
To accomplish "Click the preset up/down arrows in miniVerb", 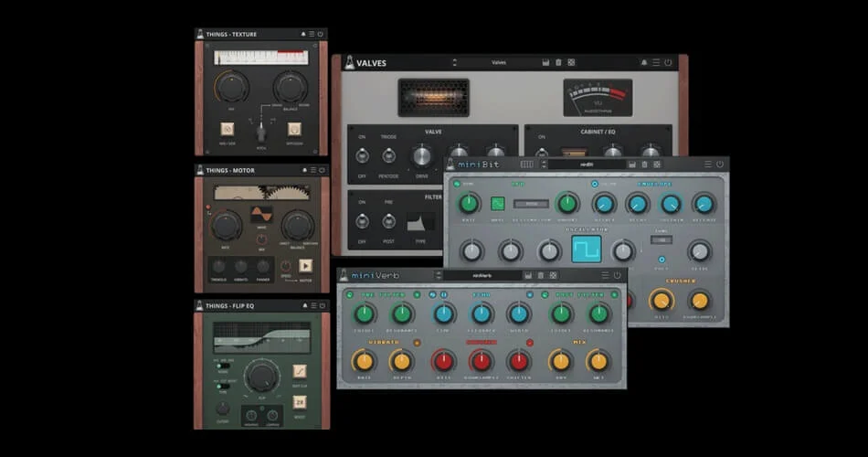I will pyautogui.click(x=439, y=275).
